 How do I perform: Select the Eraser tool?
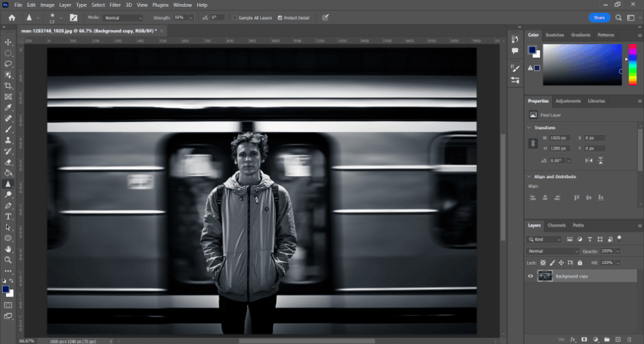click(x=8, y=162)
